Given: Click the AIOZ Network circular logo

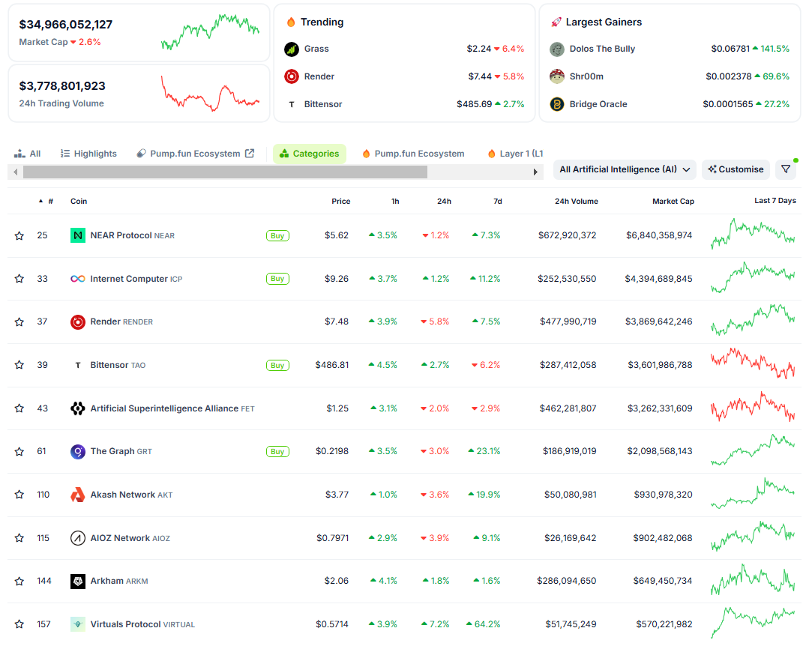Looking at the screenshot, I should tap(78, 538).
